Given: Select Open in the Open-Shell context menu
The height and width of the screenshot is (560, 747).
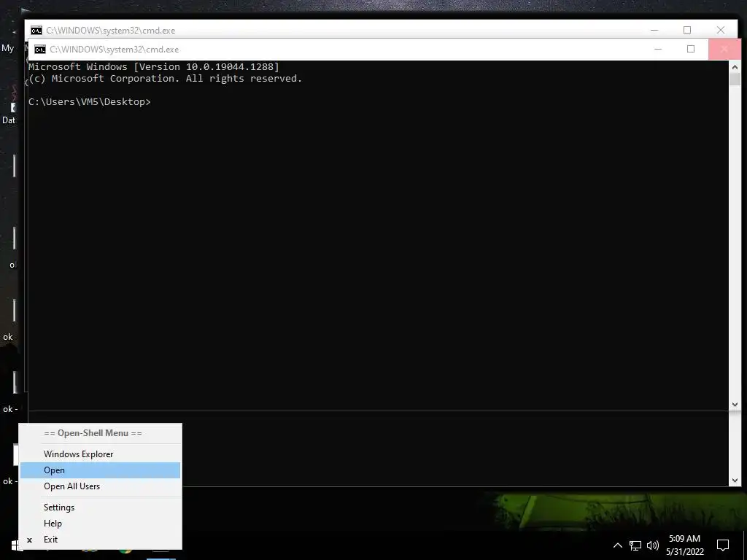Looking at the screenshot, I should [100, 470].
